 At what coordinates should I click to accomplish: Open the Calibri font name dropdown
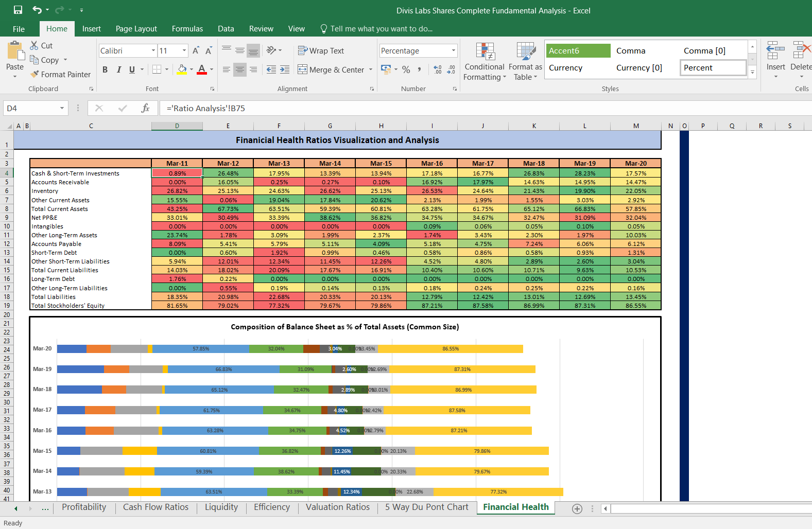[153, 50]
